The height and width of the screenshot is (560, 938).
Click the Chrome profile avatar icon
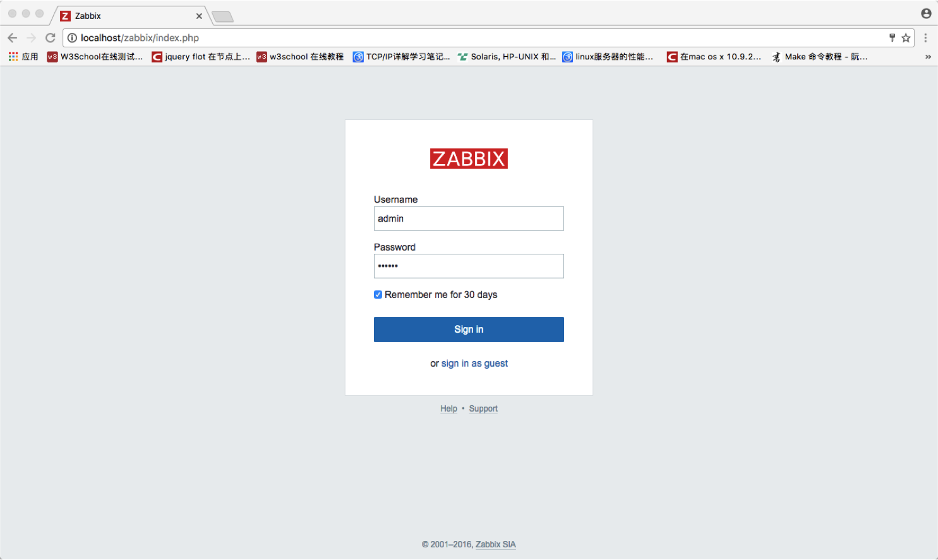(926, 13)
